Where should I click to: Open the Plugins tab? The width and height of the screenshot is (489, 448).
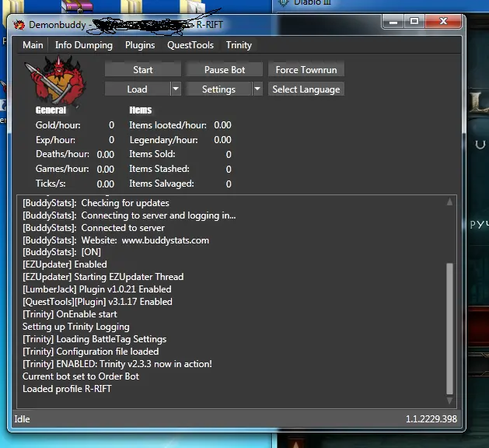(x=140, y=45)
